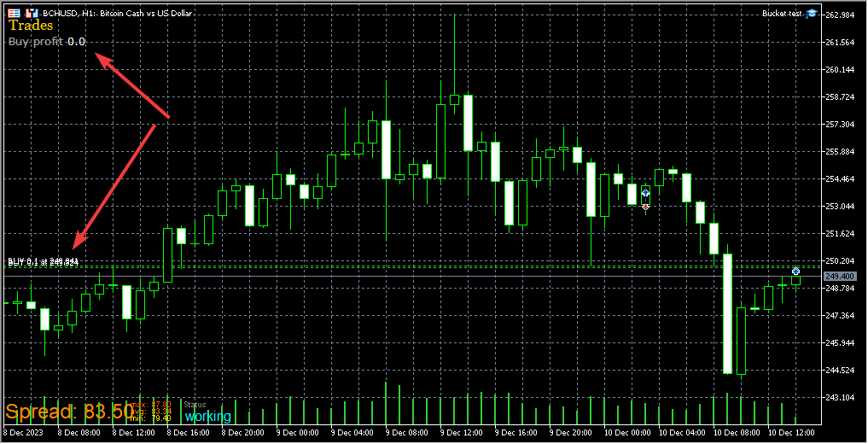Screen dimensions: 868x444
Task: Click the 9 Dec 00:00 time label
Action: point(297,432)
